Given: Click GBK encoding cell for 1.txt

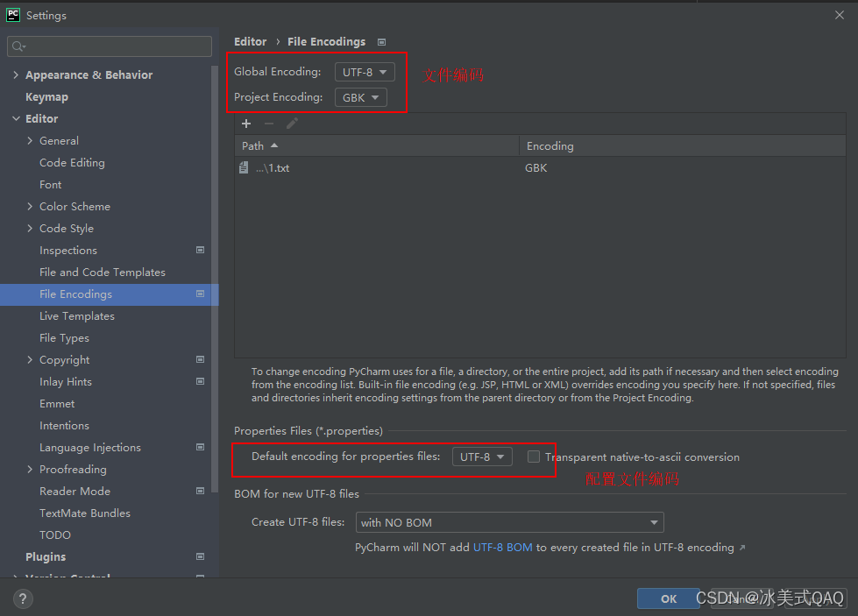Looking at the screenshot, I should click(535, 168).
